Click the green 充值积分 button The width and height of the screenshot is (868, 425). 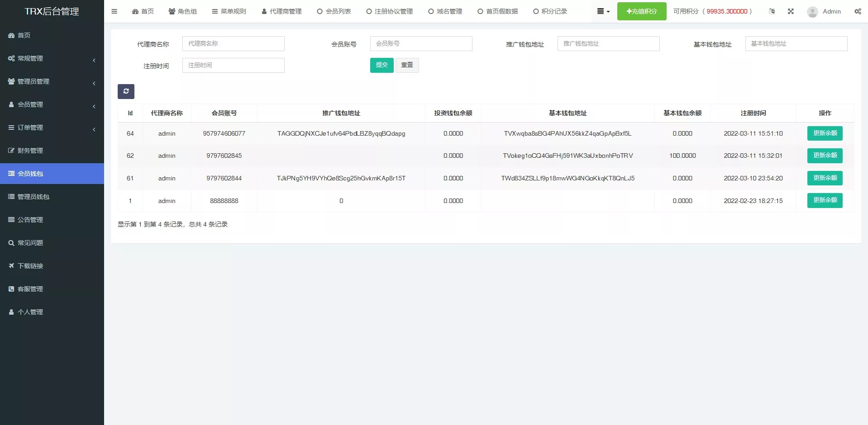(641, 11)
